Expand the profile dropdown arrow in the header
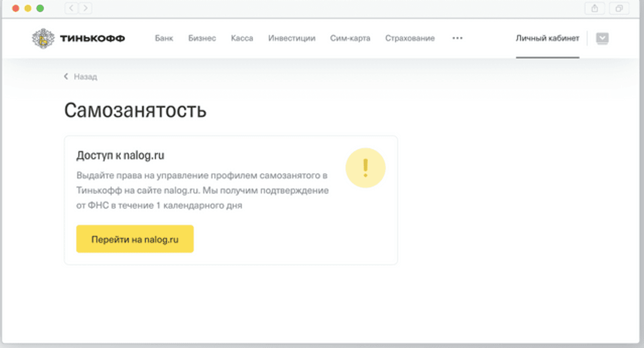644x348 pixels. pos(602,38)
